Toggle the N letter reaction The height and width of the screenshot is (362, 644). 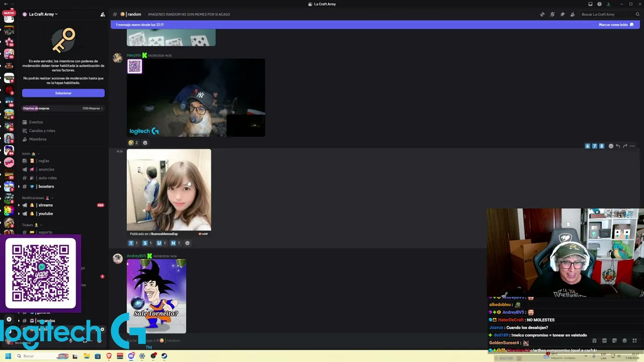tap(176, 243)
